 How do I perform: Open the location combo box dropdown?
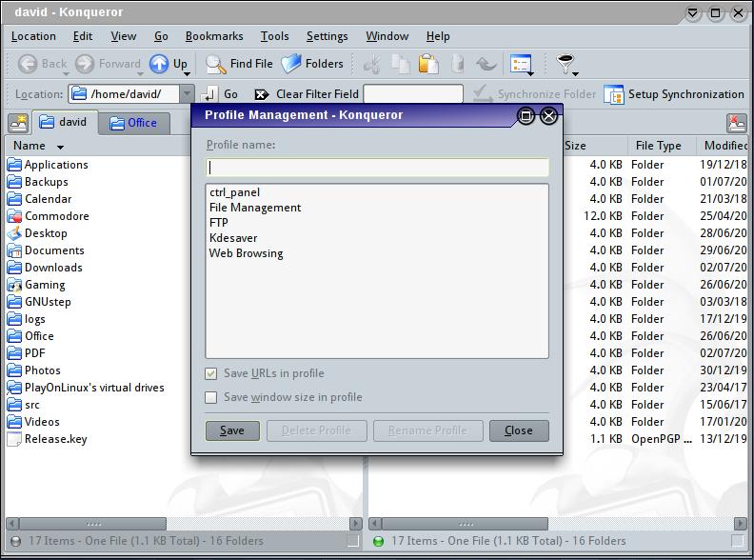pos(187,94)
